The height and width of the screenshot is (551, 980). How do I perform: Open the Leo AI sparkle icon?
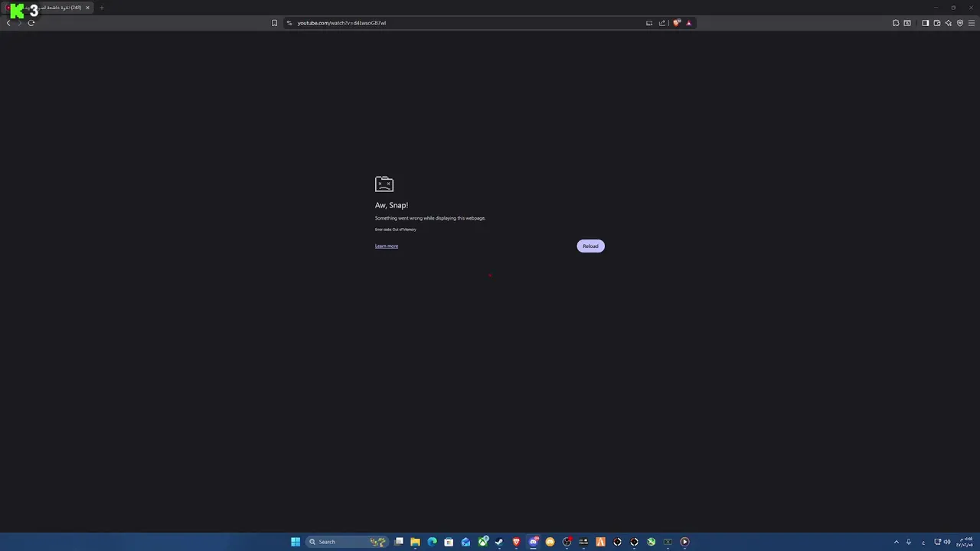(x=948, y=23)
